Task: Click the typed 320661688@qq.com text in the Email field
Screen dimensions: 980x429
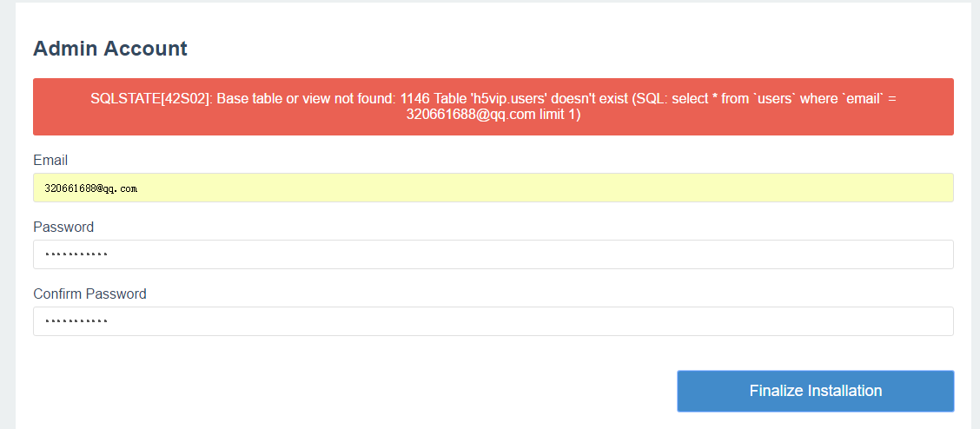Action: [x=90, y=188]
